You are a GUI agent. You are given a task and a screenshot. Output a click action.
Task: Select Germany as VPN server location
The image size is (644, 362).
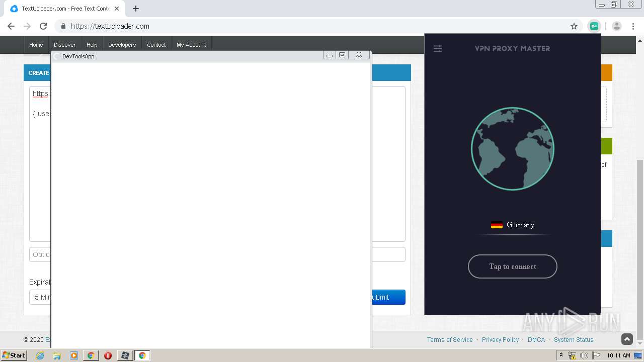coord(513,225)
